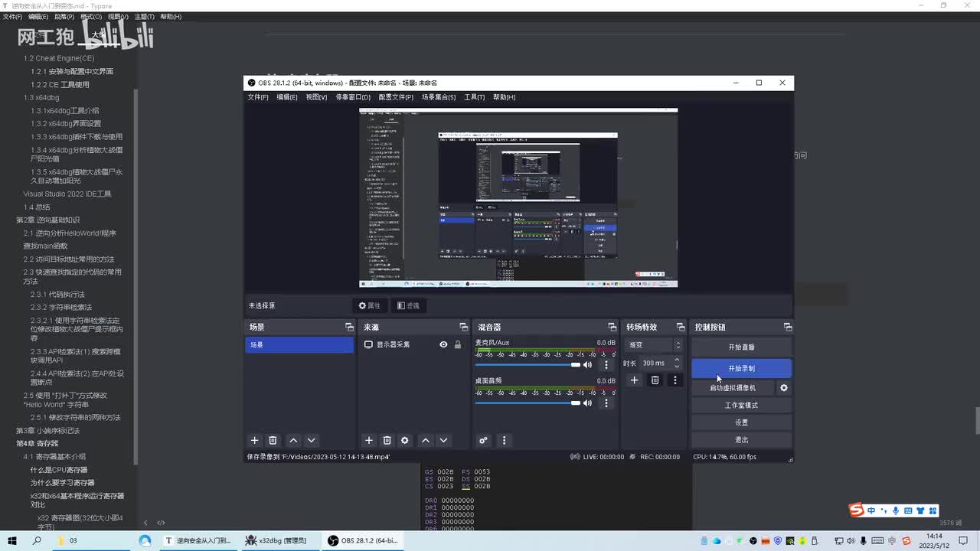
Task: Open source 滤镜 button below the preview
Action: [x=408, y=305]
